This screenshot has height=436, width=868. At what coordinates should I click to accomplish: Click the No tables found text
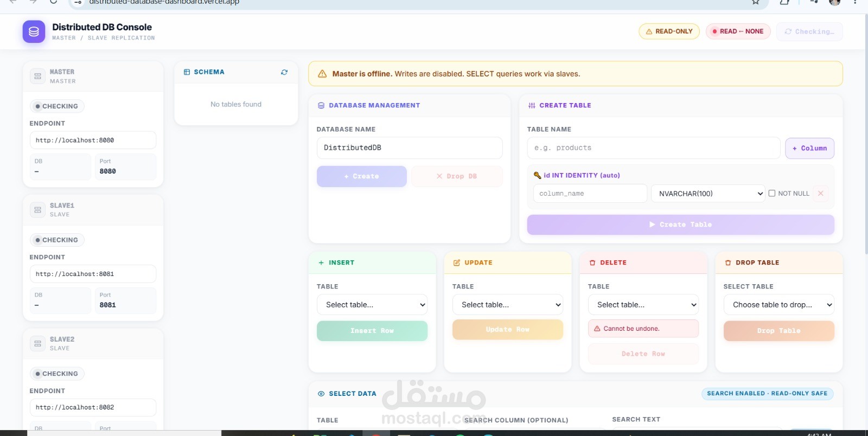click(x=236, y=104)
